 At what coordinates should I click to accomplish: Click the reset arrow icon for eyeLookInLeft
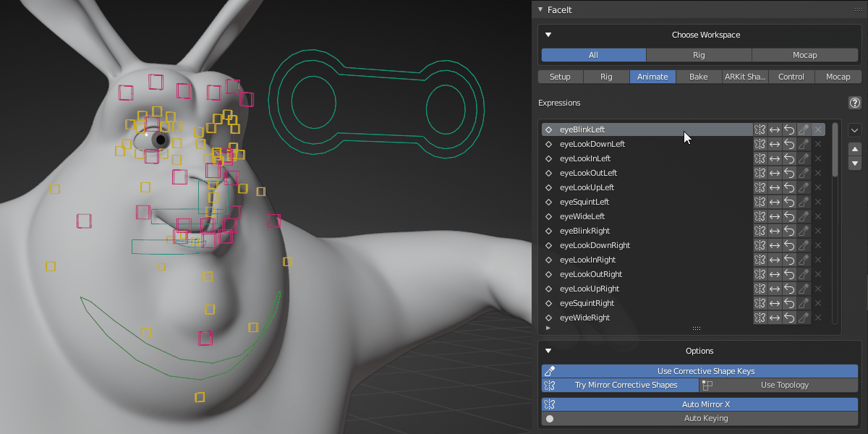click(x=789, y=158)
